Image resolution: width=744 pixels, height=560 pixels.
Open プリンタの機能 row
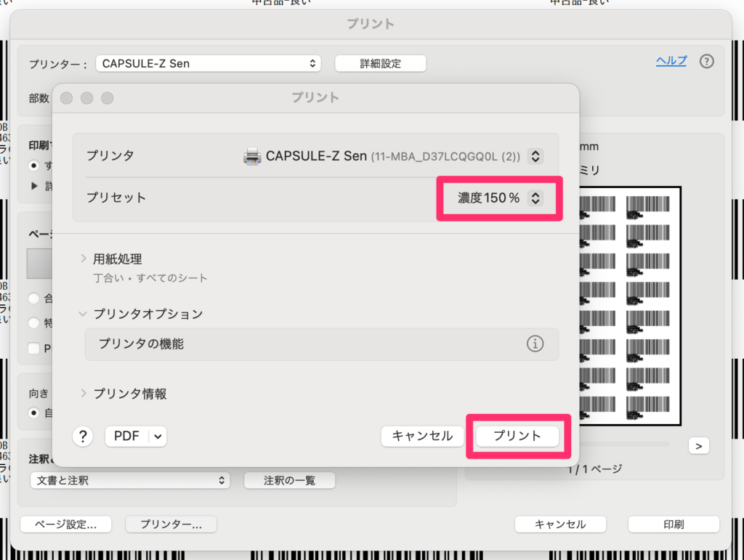pos(305,344)
